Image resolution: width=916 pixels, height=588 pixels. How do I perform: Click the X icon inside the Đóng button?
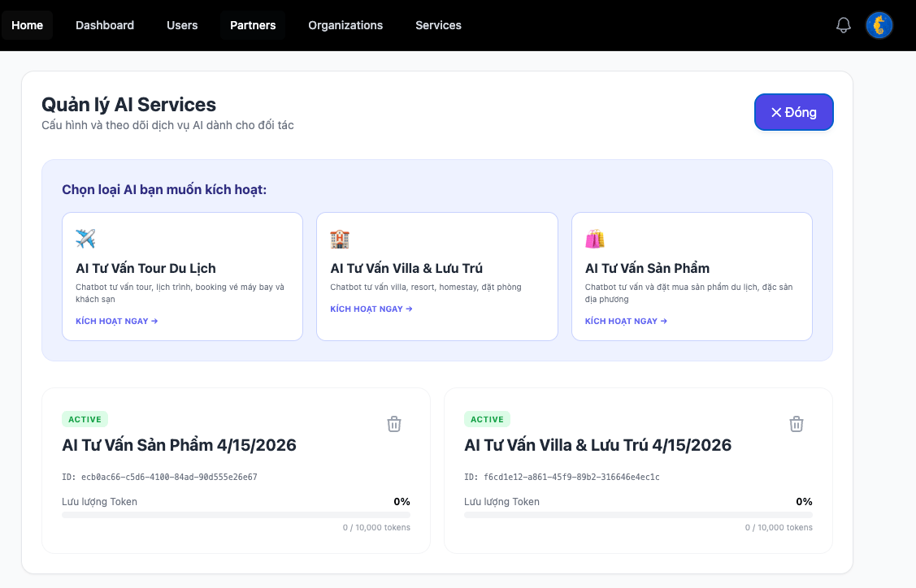pyautogui.click(x=776, y=112)
